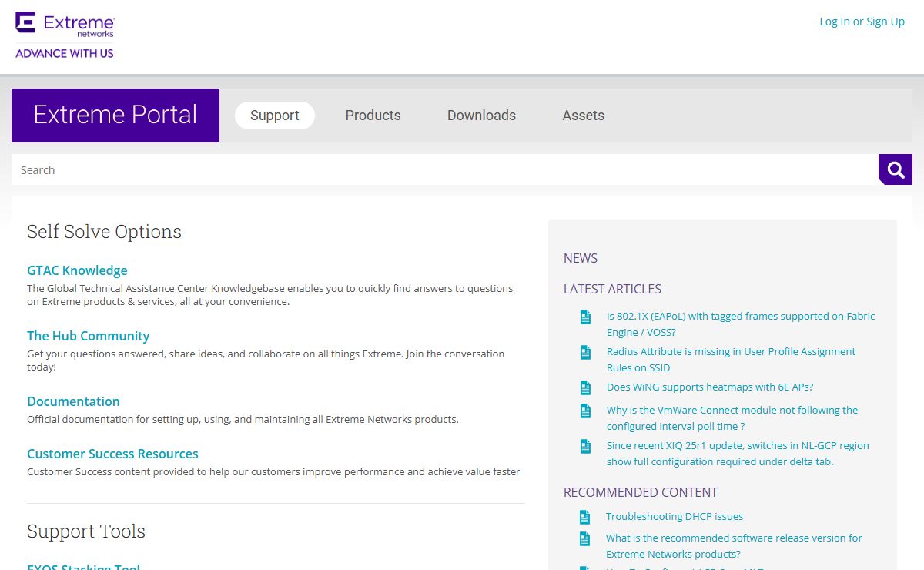This screenshot has height=570, width=924.
Task: Click the Extreme Networks logo
Action: (x=65, y=25)
